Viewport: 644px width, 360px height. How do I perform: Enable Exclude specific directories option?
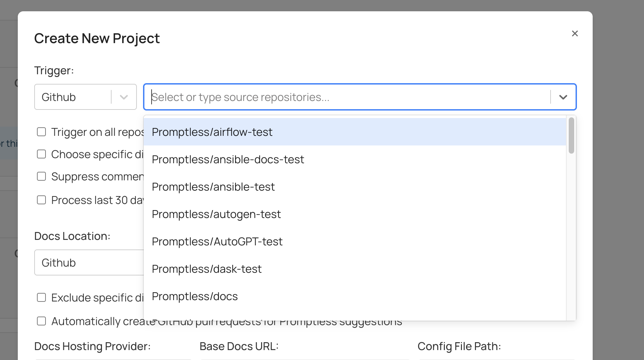[x=41, y=297]
